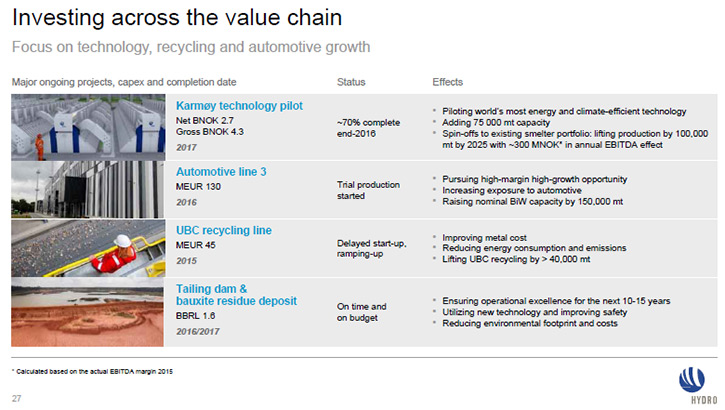
Task: Select the Major ongoing projects column header
Action: click(x=124, y=82)
